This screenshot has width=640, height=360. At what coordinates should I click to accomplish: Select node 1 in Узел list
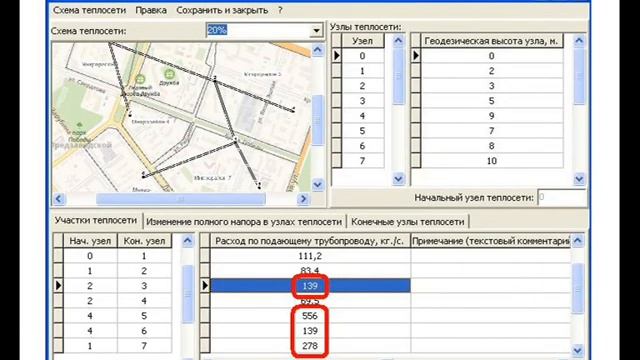click(362, 71)
